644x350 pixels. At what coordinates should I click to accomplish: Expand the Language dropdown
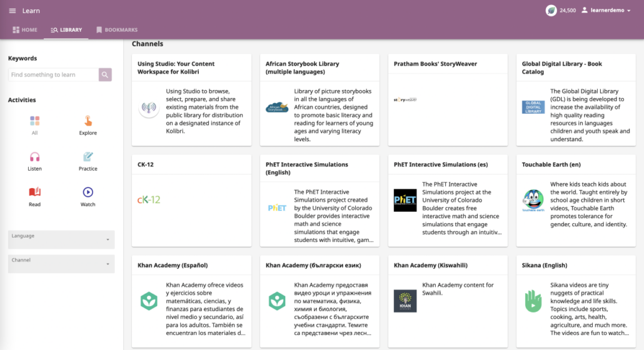click(61, 239)
